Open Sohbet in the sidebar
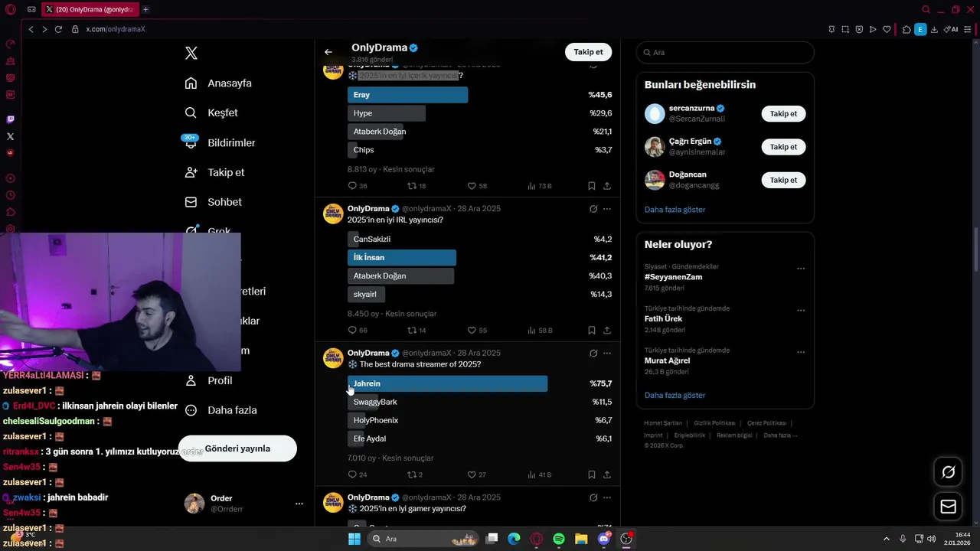Screen dimensions: 980x551 [x=214, y=202]
